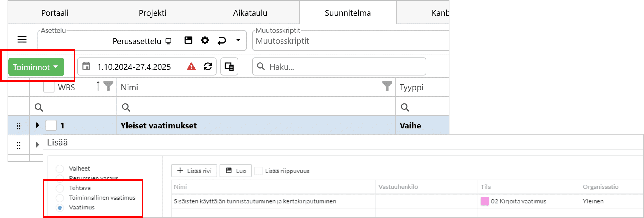Screen dimensions: 644x218
Task: Select the Toiminnallinen vaatimus radio option
Action: point(60,198)
